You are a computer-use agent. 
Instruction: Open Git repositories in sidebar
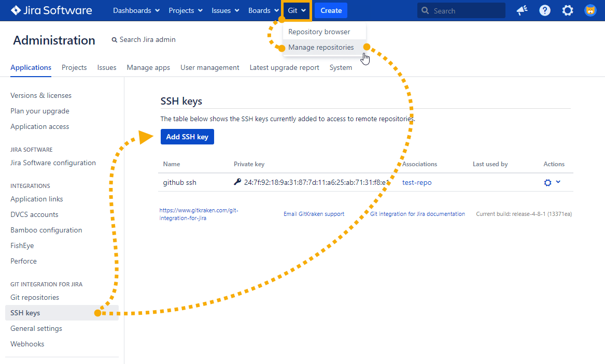coord(35,297)
